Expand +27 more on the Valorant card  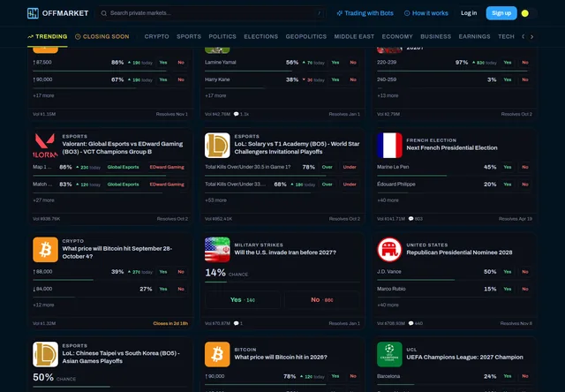[43, 200]
